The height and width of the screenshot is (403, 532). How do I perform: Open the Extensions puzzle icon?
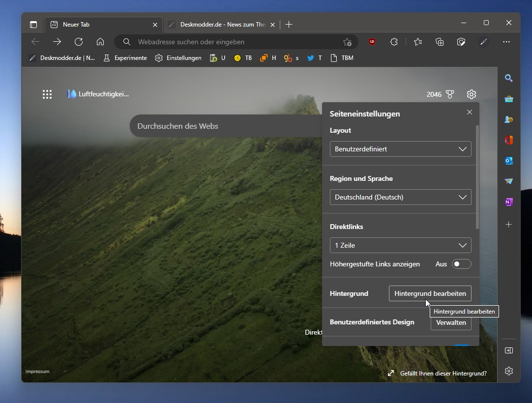click(393, 42)
